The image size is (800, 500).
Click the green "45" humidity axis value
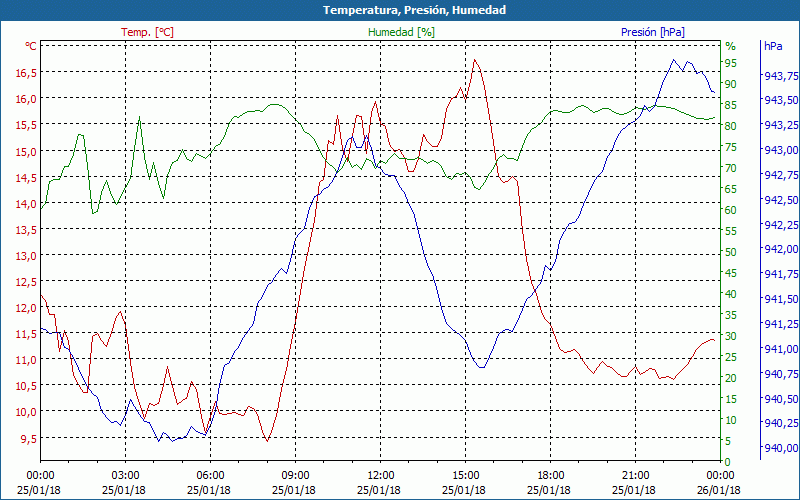click(x=731, y=273)
